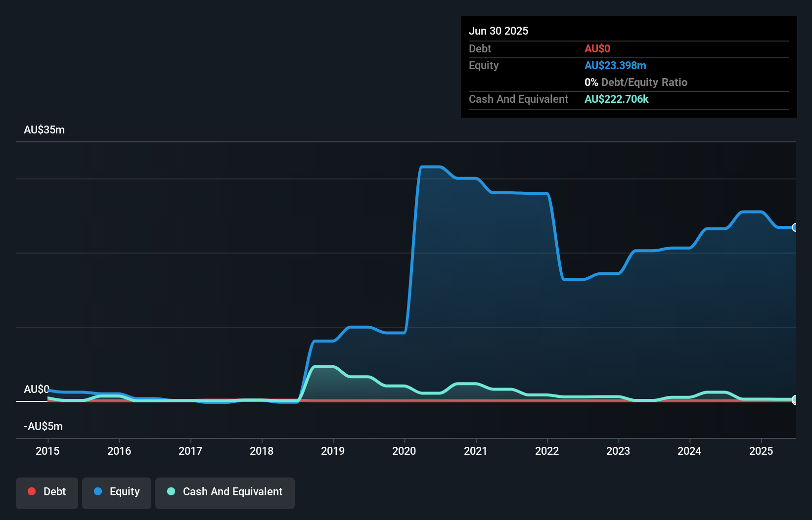Screen dimensions: 812x520
Task: Click the 0% Debt/Equity Ratio text
Action: tap(636, 82)
